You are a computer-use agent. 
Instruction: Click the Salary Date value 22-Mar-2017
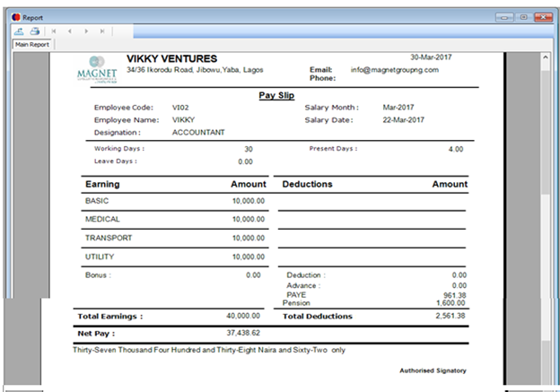(404, 120)
